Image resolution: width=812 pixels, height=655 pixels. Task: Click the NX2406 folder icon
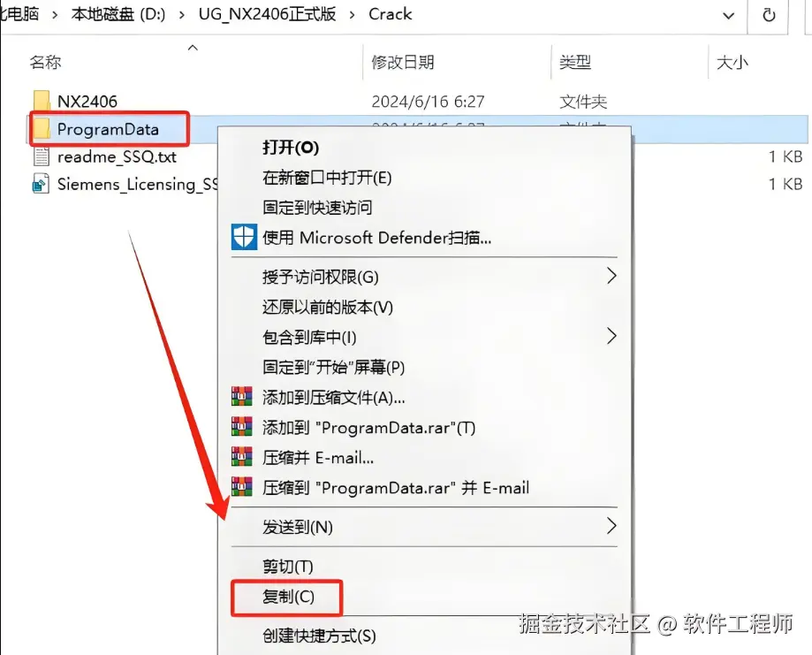(42, 101)
